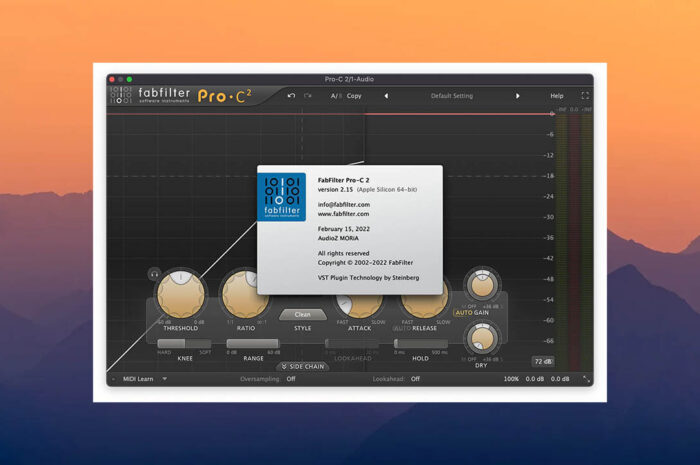Toggle the Auto Gain button
Viewport: 700px width, 465px height.
tap(472, 313)
